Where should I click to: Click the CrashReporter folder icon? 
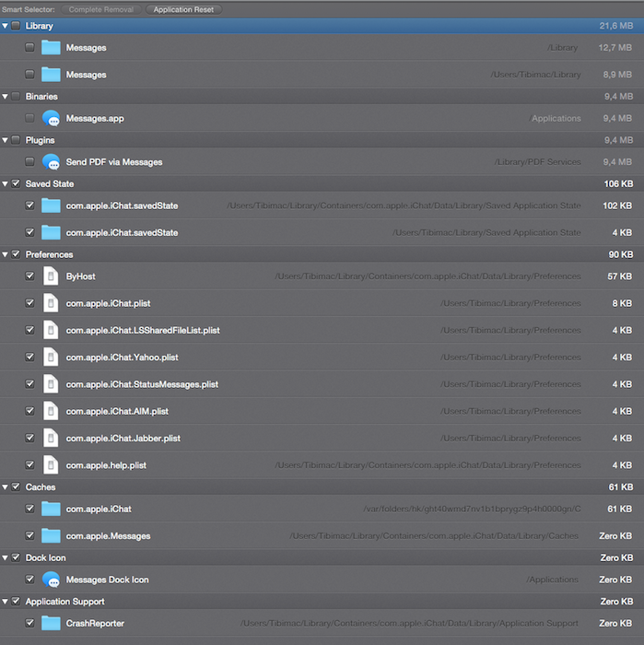pos(51,624)
